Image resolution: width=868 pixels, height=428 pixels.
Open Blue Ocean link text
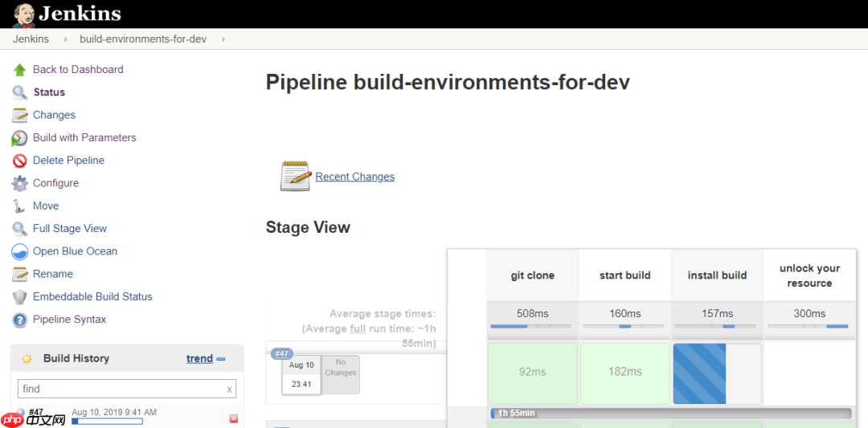[76, 251]
